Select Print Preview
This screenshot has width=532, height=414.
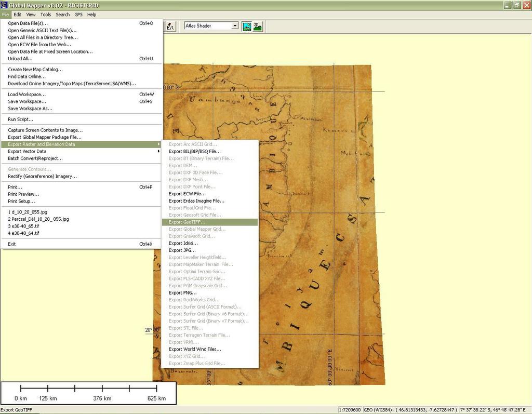pos(81,194)
